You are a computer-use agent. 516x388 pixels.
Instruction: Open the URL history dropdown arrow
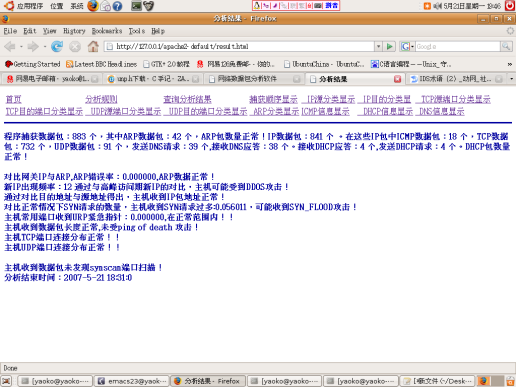click(x=378, y=46)
